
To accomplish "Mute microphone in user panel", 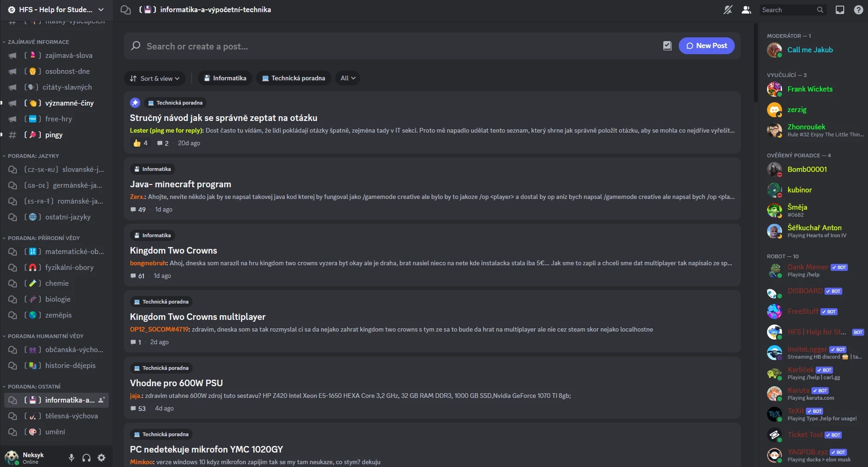I will (72, 458).
